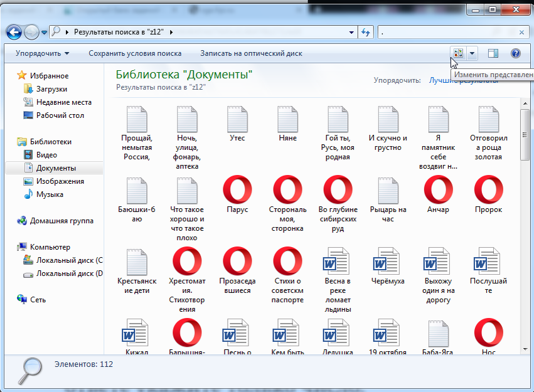
Task: Select the Баюшки-баю text file
Action: click(137, 200)
